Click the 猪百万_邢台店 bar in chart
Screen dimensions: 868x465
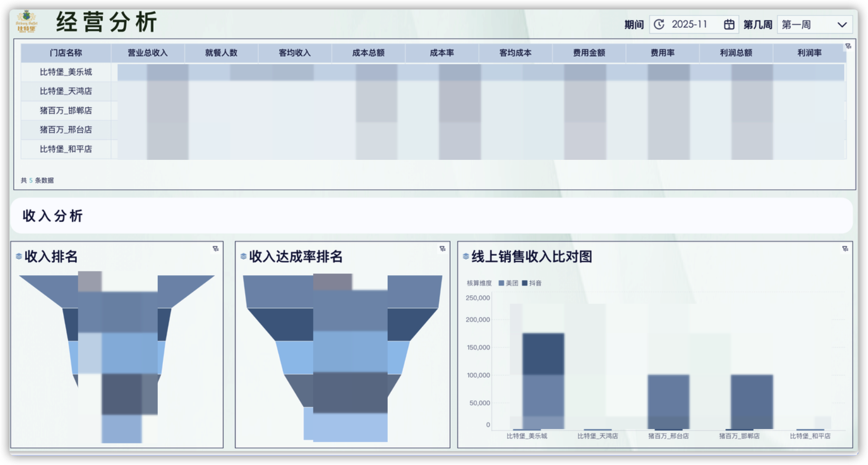click(x=669, y=402)
